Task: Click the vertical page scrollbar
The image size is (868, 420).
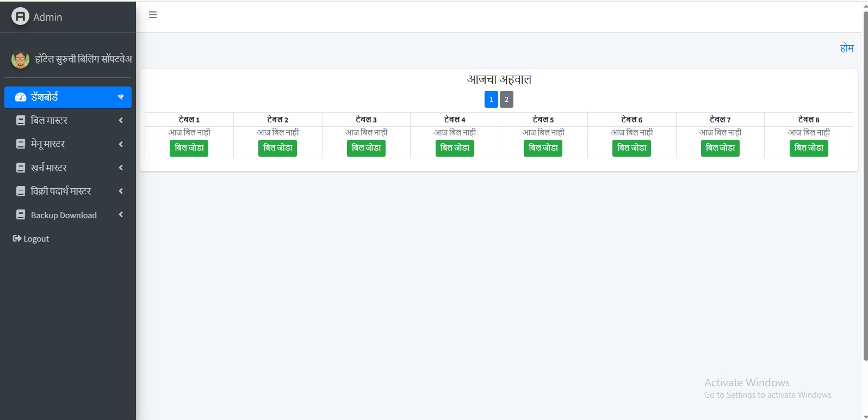Action: pos(865,185)
